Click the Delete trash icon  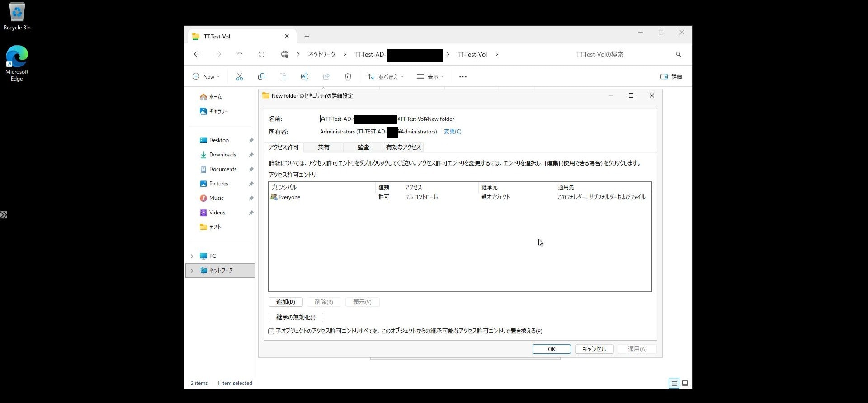(348, 76)
